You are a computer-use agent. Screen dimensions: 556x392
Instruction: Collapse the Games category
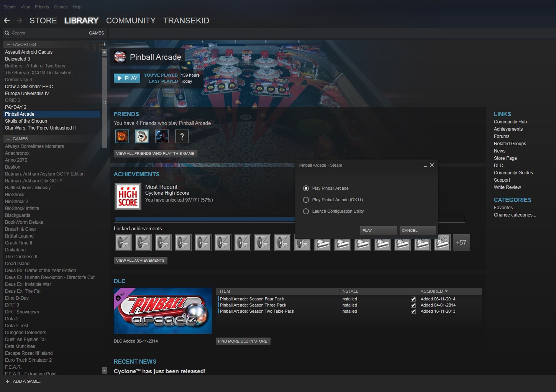[x=8, y=139]
